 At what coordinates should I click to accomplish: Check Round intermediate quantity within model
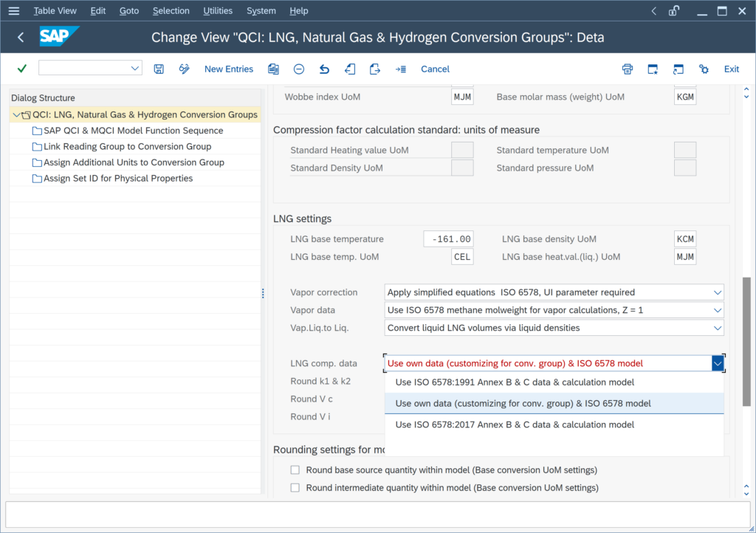(x=295, y=488)
